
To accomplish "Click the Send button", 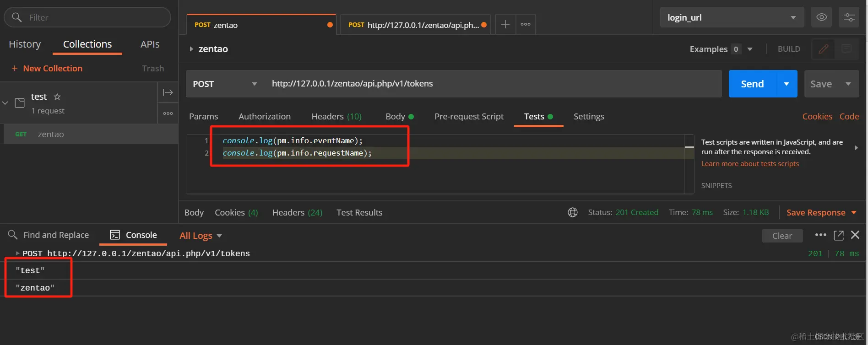I will 752,84.
